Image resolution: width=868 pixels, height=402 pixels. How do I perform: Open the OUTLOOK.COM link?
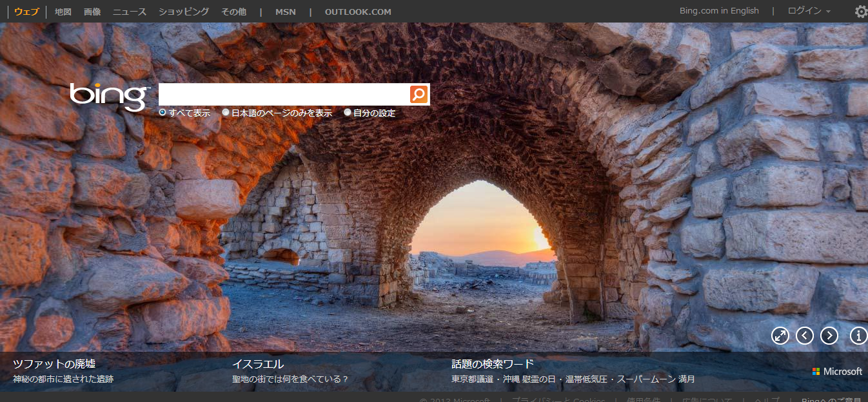pyautogui.click(x=358, y=12)
